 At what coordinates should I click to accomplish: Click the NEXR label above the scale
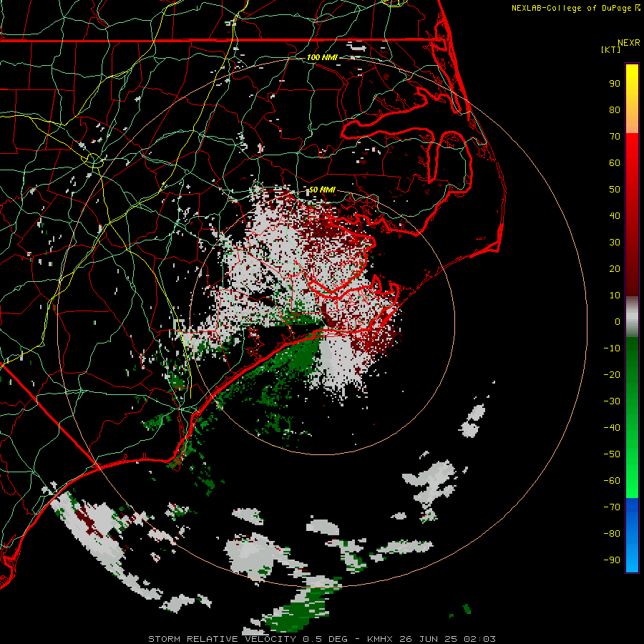coord(629,43)
